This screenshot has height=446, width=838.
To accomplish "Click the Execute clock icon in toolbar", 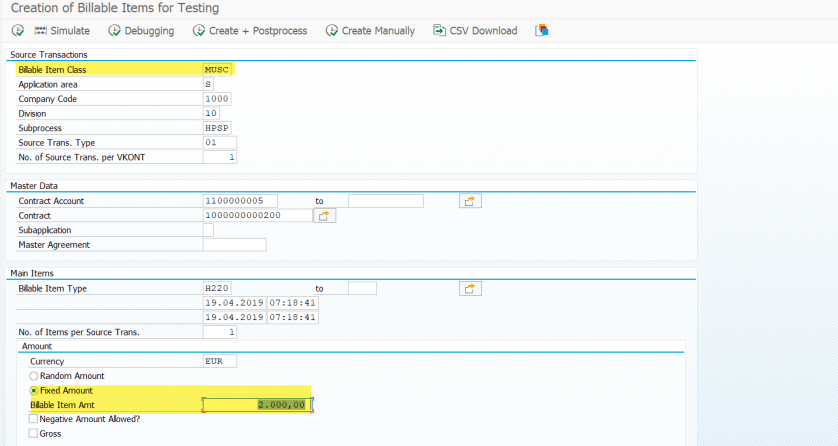I will click(18, 30).
